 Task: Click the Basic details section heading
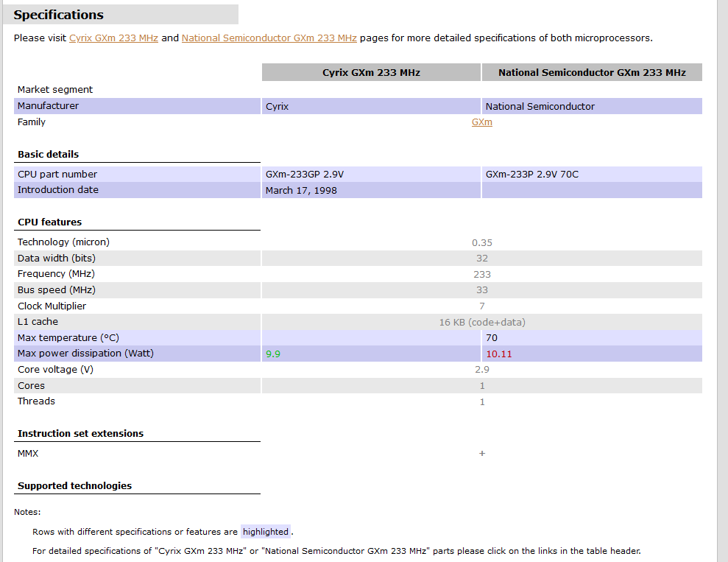pos(49,154)
